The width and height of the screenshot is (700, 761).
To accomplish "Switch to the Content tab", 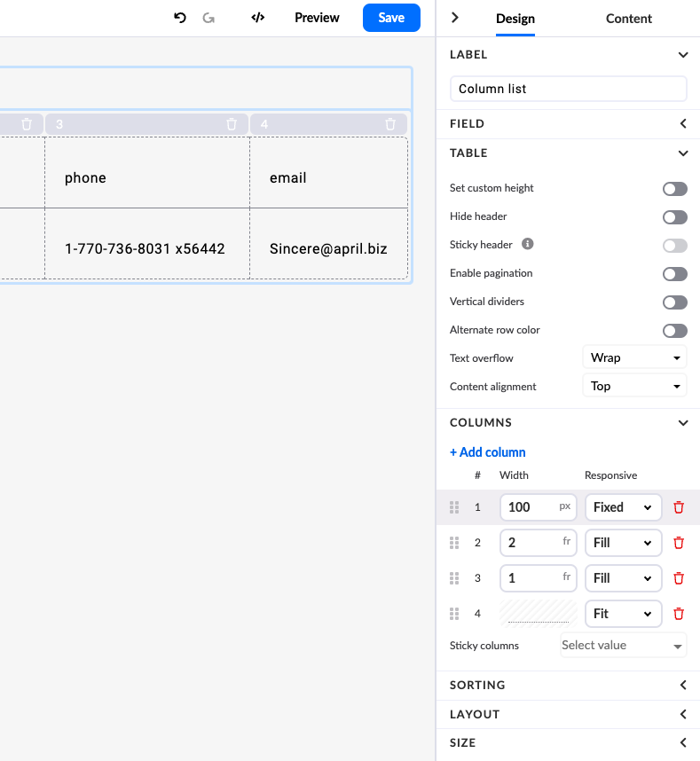I will (629, 19).
